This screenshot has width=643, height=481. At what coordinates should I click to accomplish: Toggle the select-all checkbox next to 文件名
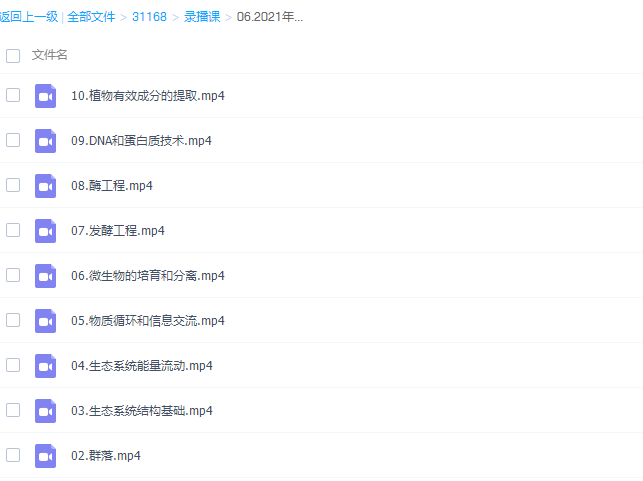pyautogui.click(x=13, y=56)
